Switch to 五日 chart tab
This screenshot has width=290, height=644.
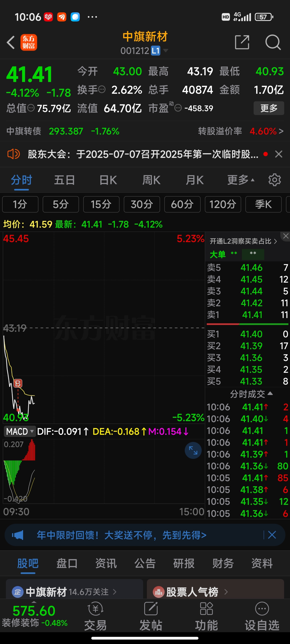(x=64, y=180)
